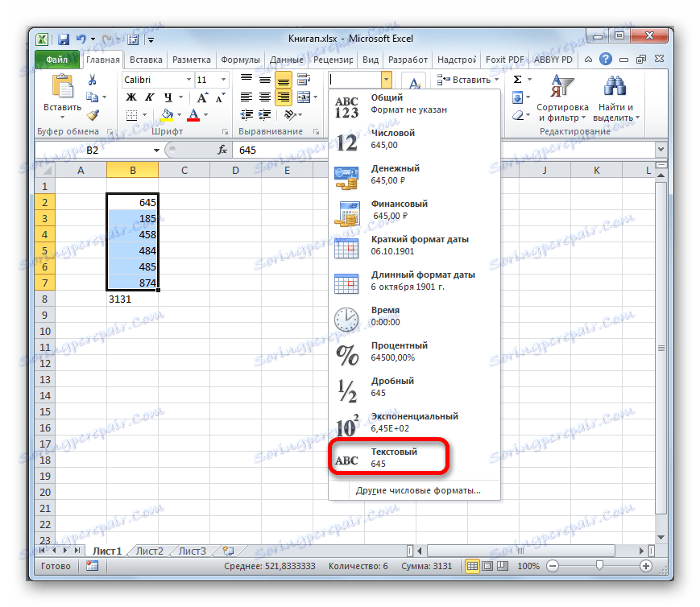The height and width of the screenshot is (607, 700).
Task: Open Customize Quick Access Toolbar dropdown
Action: [x=151, y=39]
